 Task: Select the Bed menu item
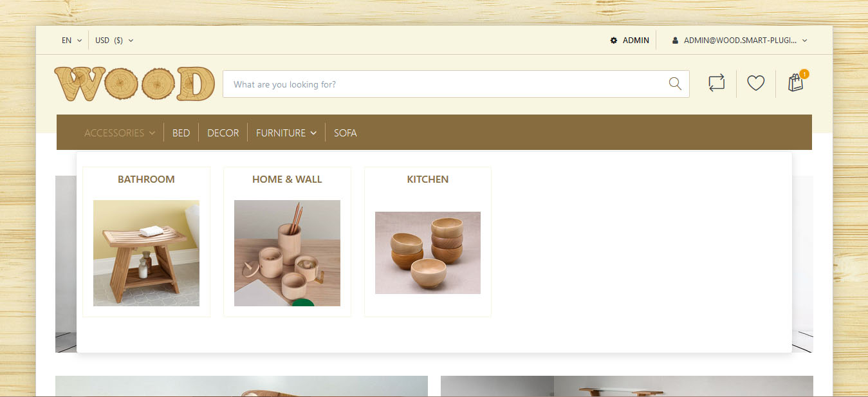click(181, 133)
